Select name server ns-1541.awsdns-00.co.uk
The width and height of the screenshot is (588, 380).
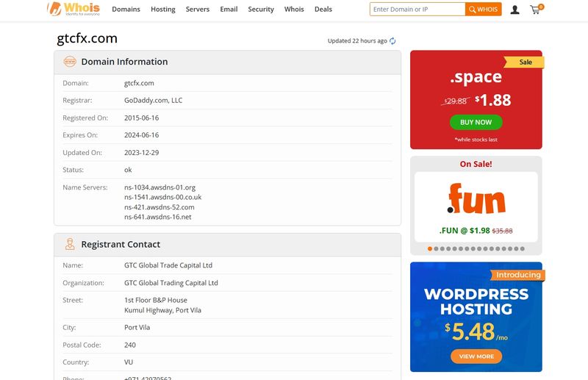point(162,197)
